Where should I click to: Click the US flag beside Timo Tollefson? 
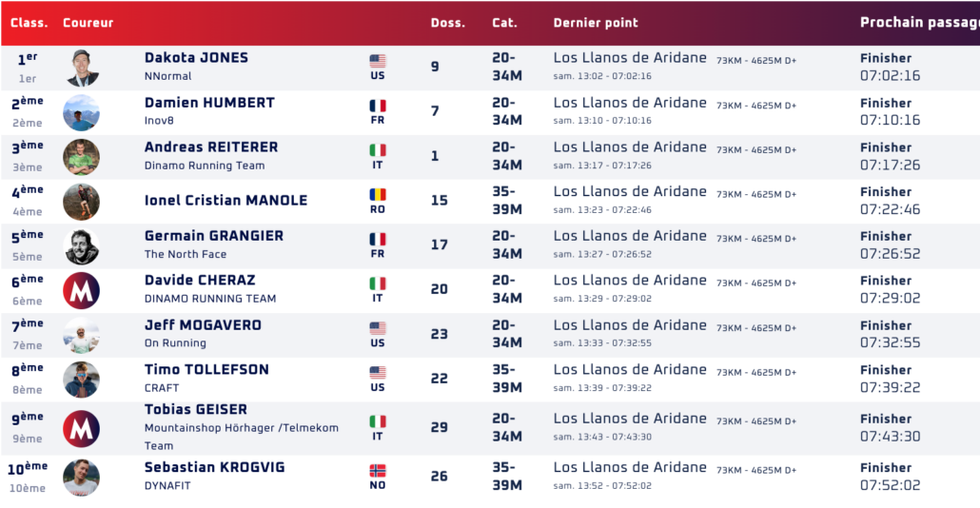[x=378, y=373]
